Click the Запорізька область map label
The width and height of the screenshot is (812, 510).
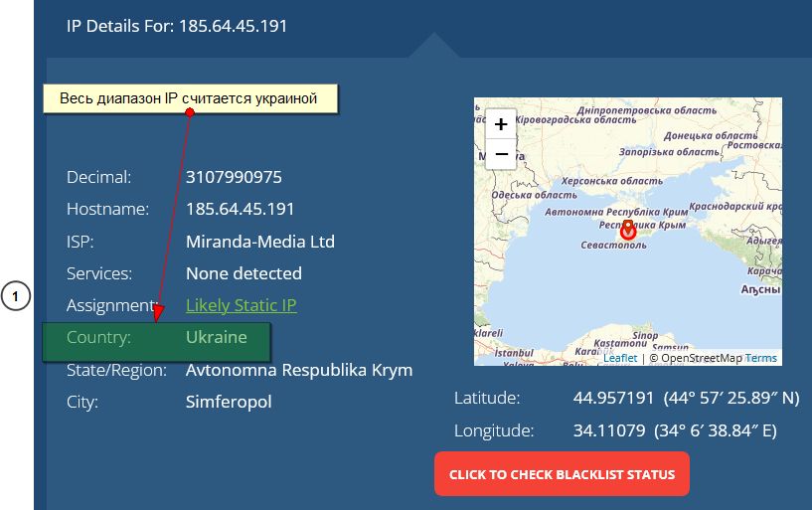[669, 152]
